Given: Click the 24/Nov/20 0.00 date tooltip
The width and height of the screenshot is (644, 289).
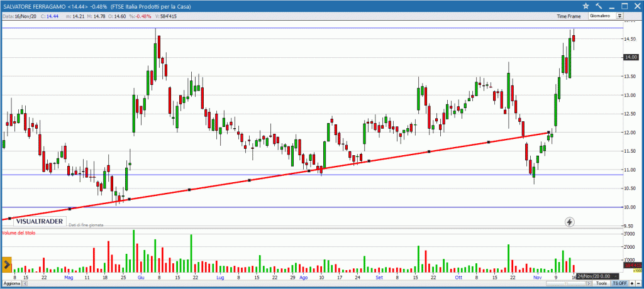Looking at the screenshot, I should 597,276.
